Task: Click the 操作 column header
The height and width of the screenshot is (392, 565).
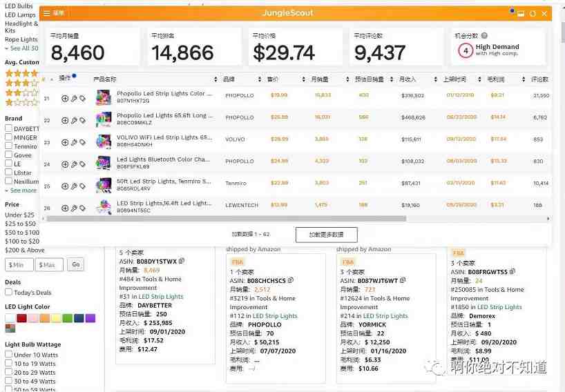Action: tap(65, 78)
